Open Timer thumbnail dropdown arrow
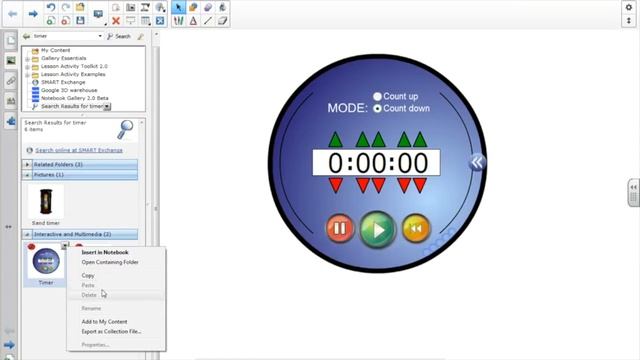Image resolution: width=640 pixels, height=360 pixels. click(x=64, y=245)
